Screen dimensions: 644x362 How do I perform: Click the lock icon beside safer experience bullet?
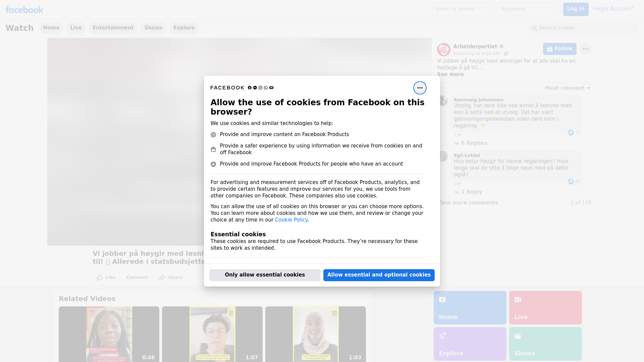[213, 149]
